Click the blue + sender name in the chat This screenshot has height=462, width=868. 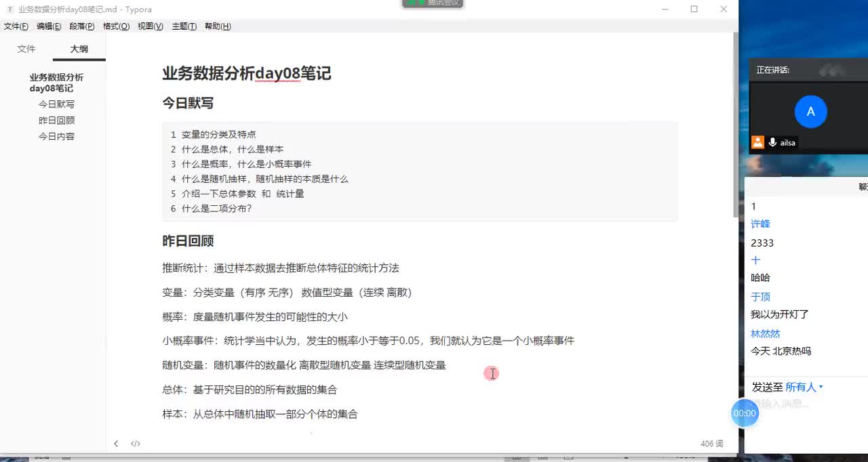(756, 260)
